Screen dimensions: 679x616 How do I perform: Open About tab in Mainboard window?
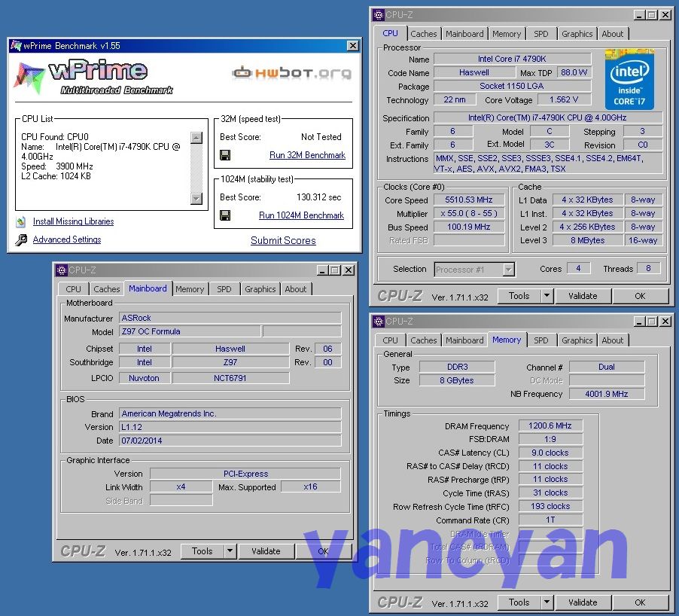tap(295, 289)
